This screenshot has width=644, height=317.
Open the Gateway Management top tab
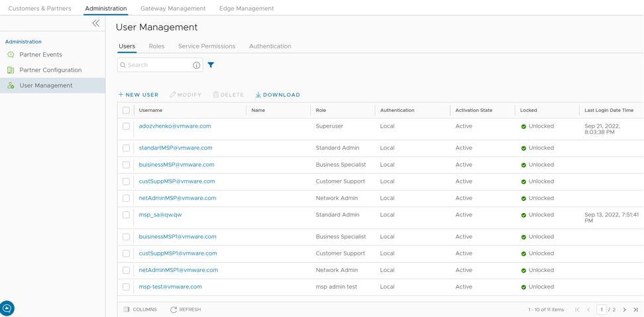173,9
